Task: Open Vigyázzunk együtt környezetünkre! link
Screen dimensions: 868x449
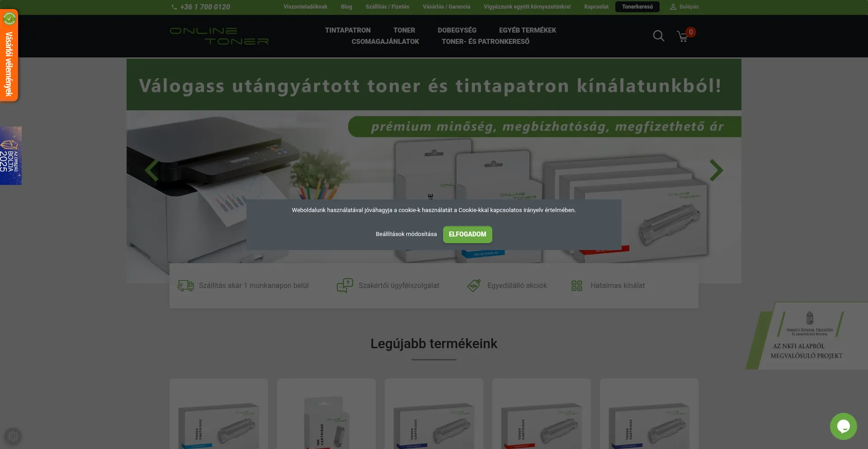Action: point(527,7)
